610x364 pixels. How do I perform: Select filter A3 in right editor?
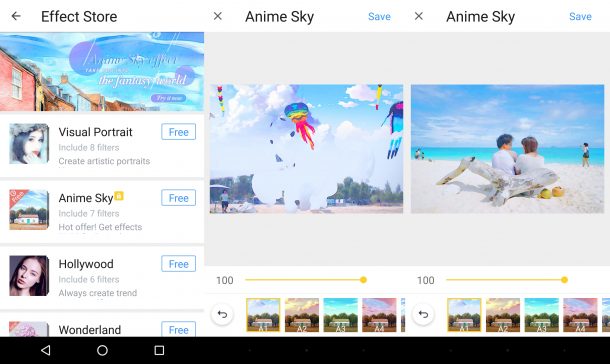pyautogui.click(x=542, y=315)
